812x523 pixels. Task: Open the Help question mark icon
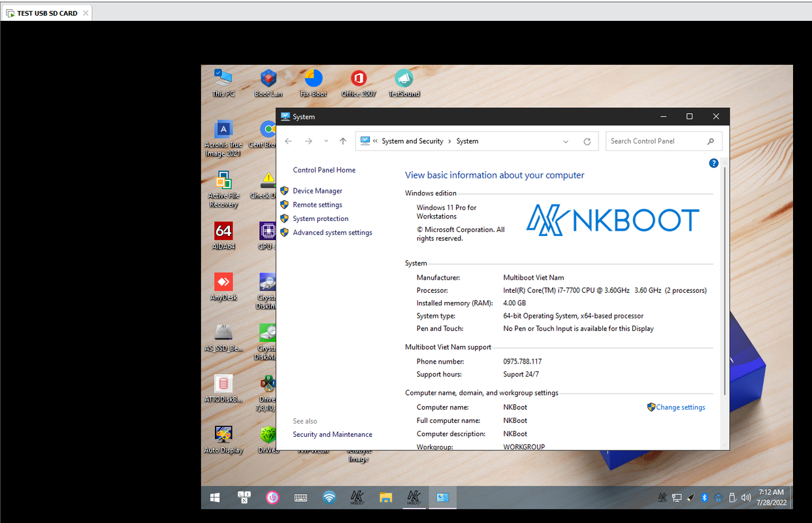[x=713, y=163]
